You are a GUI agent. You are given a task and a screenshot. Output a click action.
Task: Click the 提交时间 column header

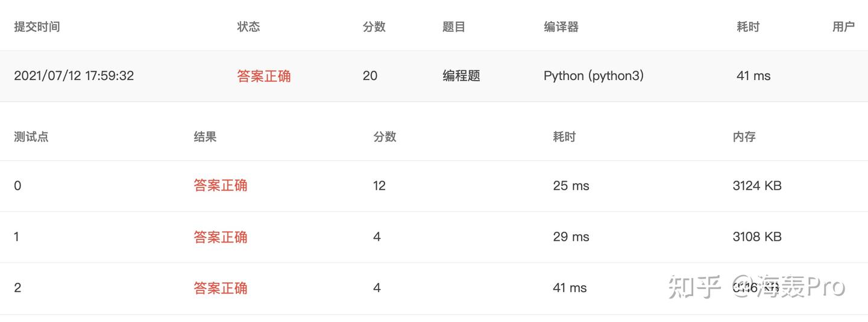37,27
